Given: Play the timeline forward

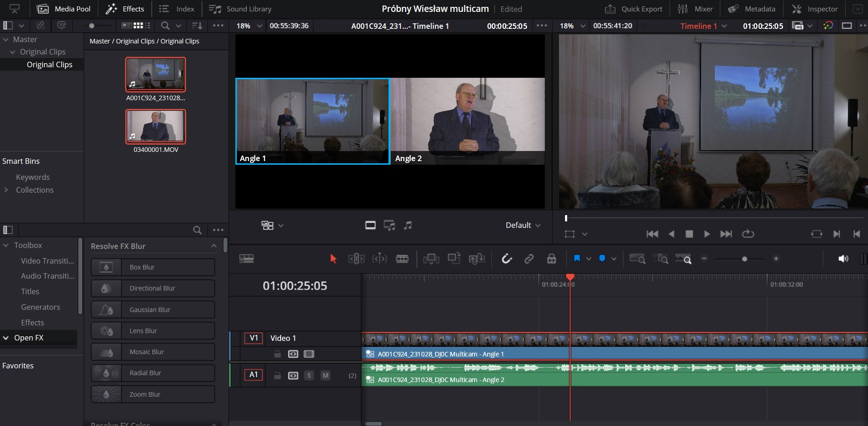Looking at the screenshot, I should click(707, 234).
